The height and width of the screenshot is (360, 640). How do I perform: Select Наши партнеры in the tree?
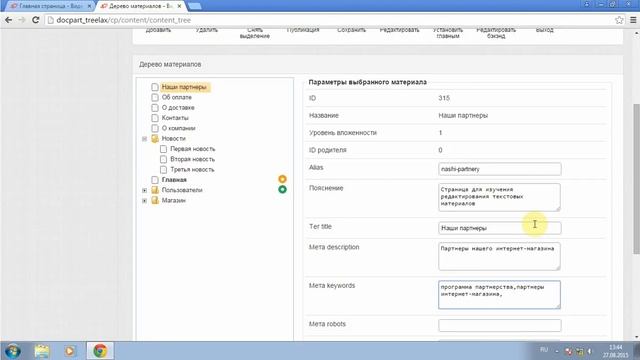click(x=184, y=87)
